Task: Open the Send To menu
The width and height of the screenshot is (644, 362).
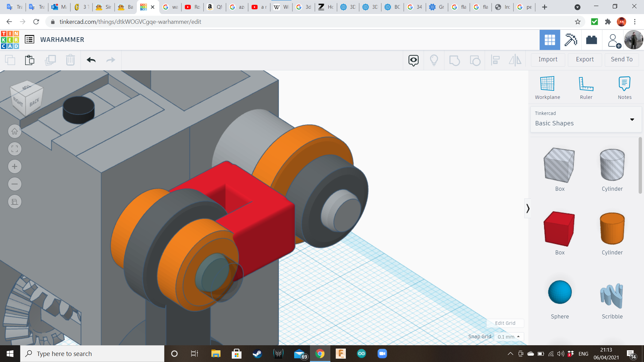Action: coord(622,59)
